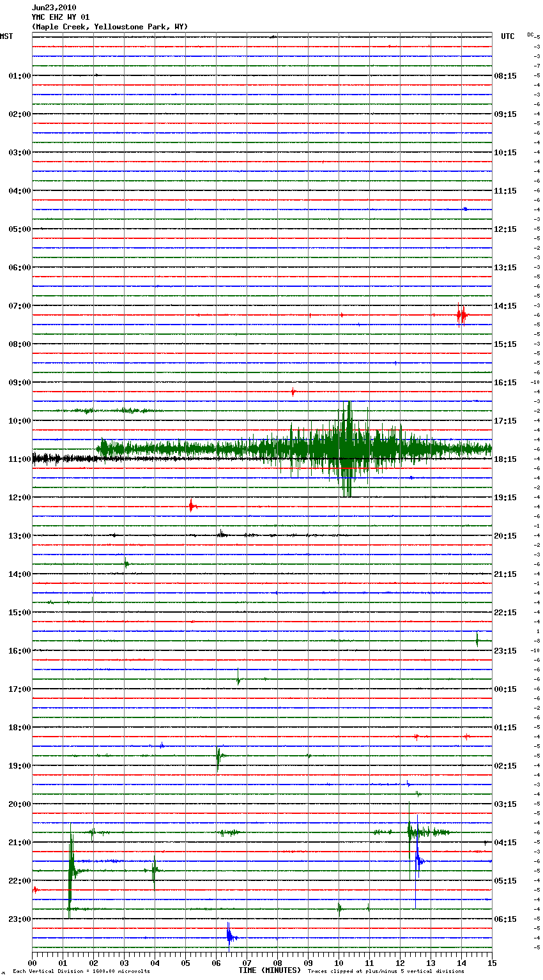Select the station code YMC EHZ WY 01

coord(61,17)
